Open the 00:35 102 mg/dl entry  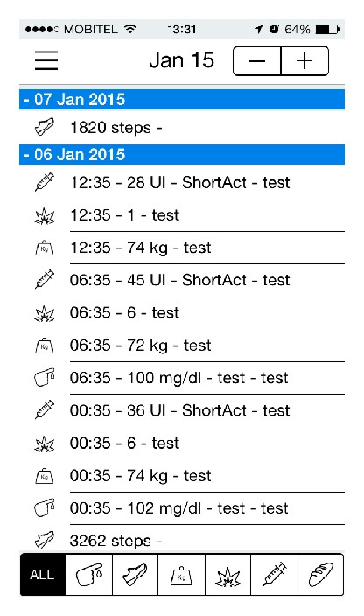click(182, 508)
